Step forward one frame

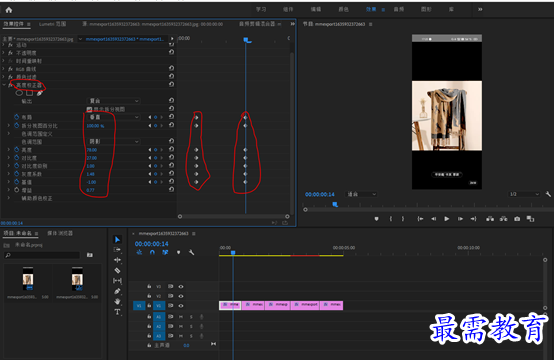coord(460,219)
